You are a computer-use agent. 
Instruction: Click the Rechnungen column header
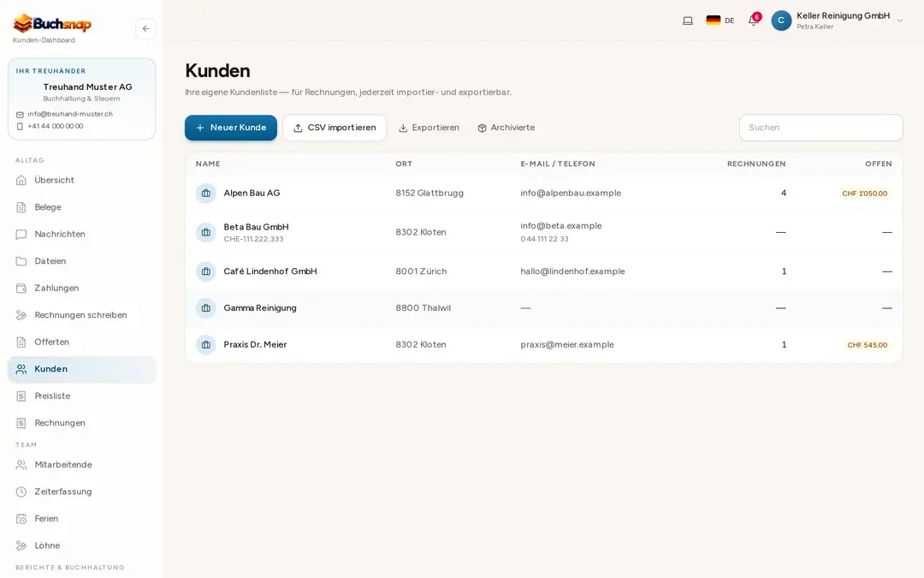(756, 164)
